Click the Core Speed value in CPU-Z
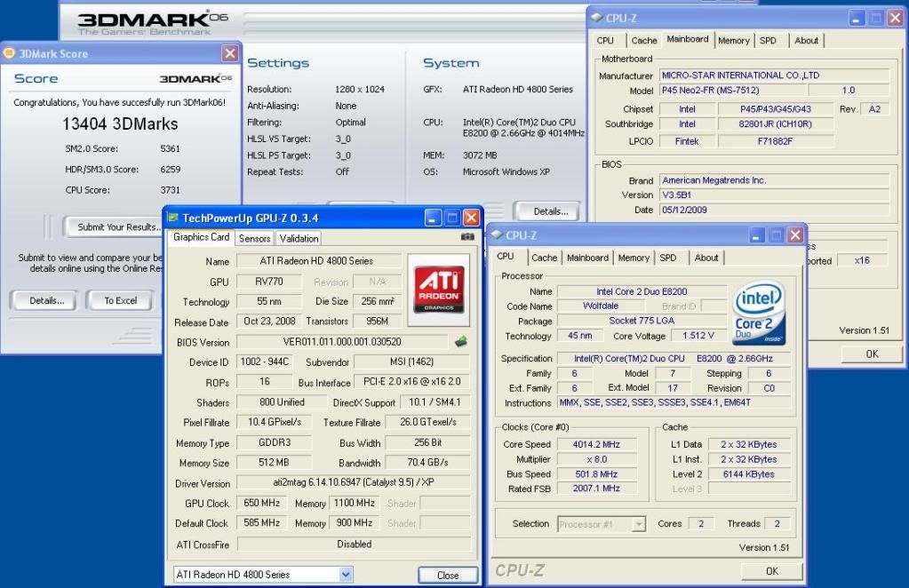Image resolution: width=909 pixels, height=588 pixels. [596, 444]
